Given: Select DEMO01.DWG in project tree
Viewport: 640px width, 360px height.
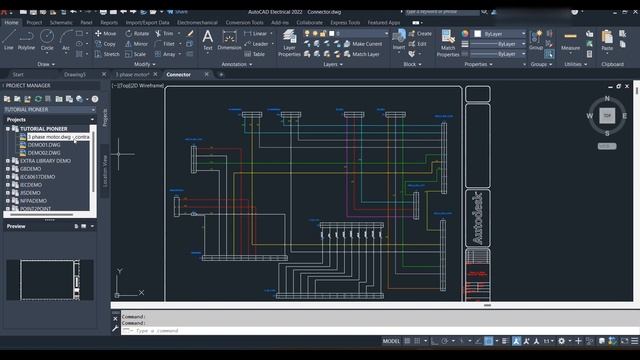Looking at the screenshot, I should click(44, 145).
